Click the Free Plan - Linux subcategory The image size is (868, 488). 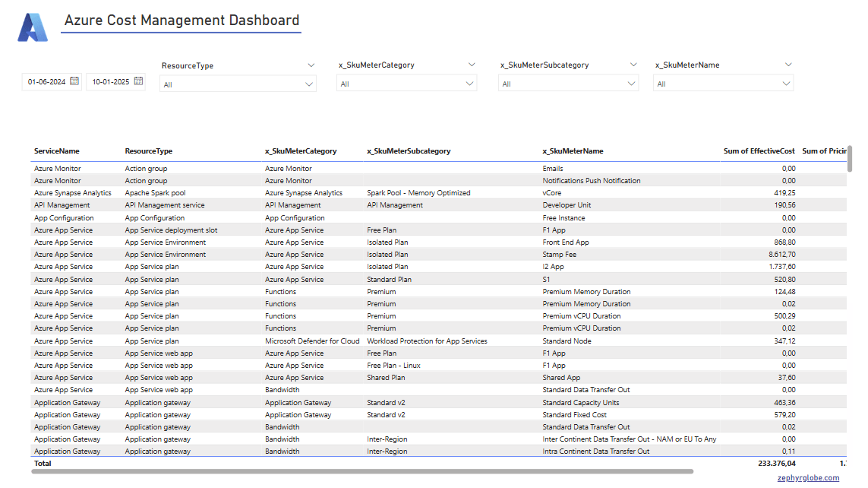click(393, 365)
